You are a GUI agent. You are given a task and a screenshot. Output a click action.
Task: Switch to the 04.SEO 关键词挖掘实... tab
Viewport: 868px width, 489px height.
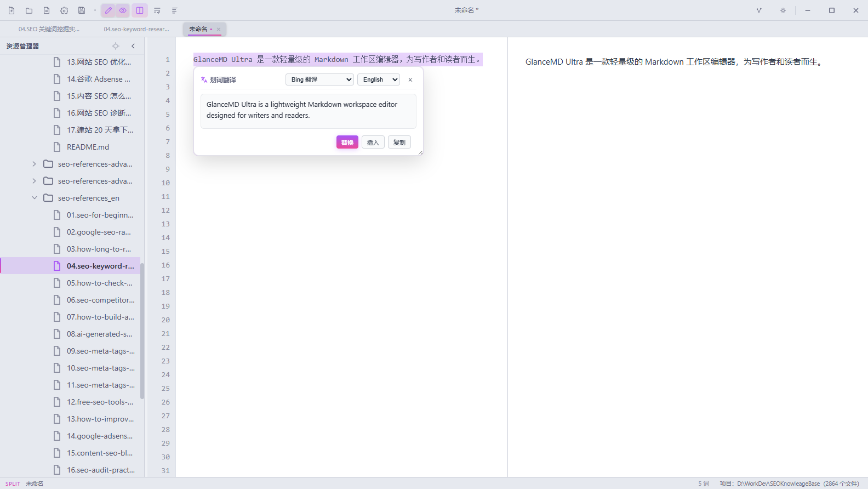point(49,29)
